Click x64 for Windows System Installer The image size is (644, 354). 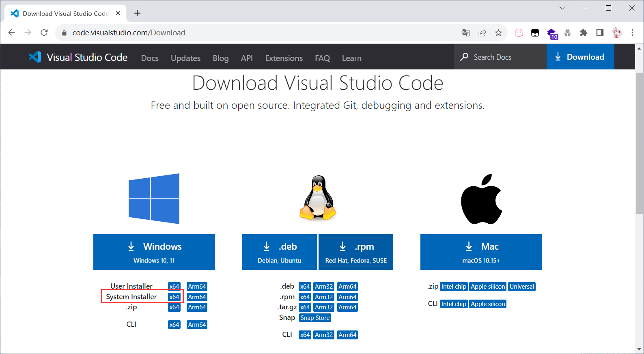174,297
